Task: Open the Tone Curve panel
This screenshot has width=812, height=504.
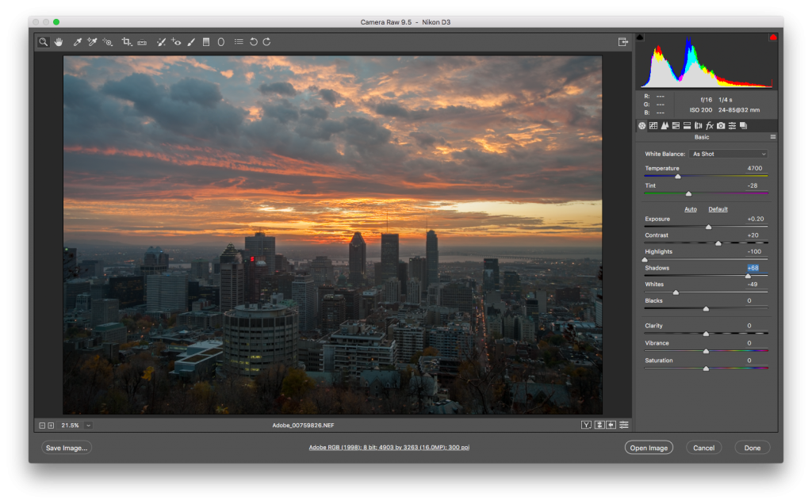Action: tap(654, 125)
